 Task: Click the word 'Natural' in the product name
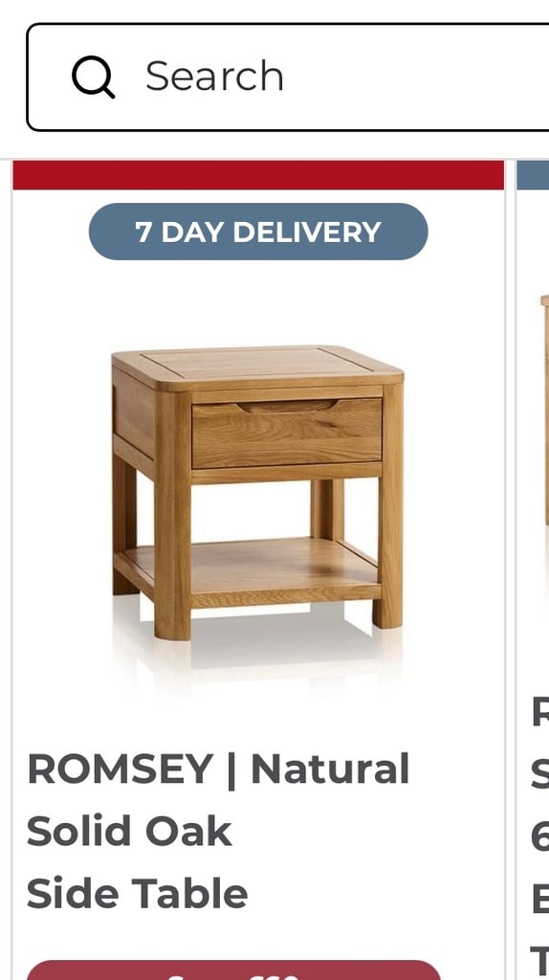[x=330, y=768]
